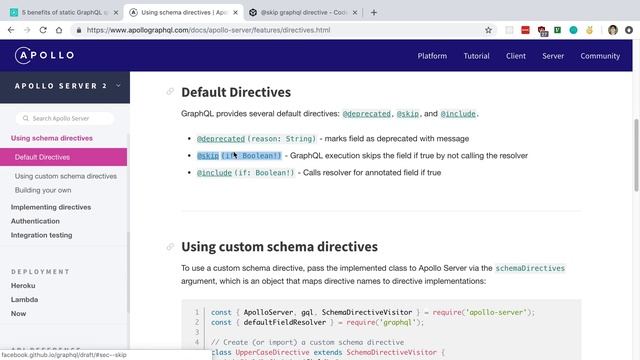The image size is (640, 360).
Task: Bookmark this page with the star icon
Action: 488,30
